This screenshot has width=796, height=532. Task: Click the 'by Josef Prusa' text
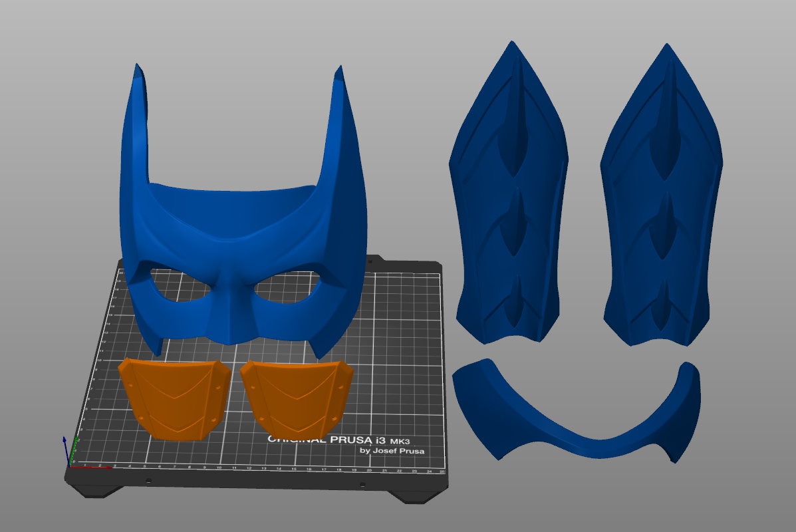point(392,451)
